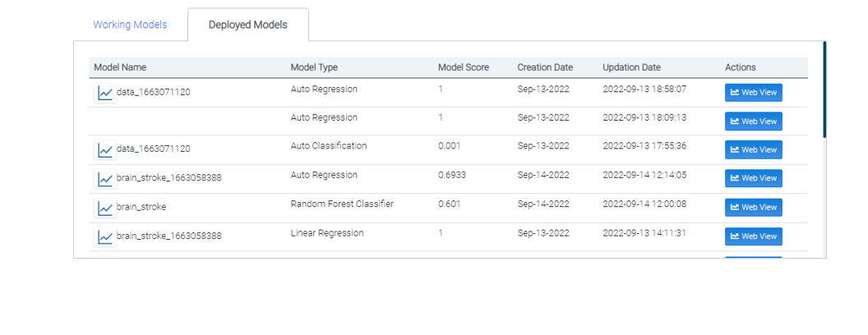Click chart icon in the Auto Classification row

coord(105,150)
